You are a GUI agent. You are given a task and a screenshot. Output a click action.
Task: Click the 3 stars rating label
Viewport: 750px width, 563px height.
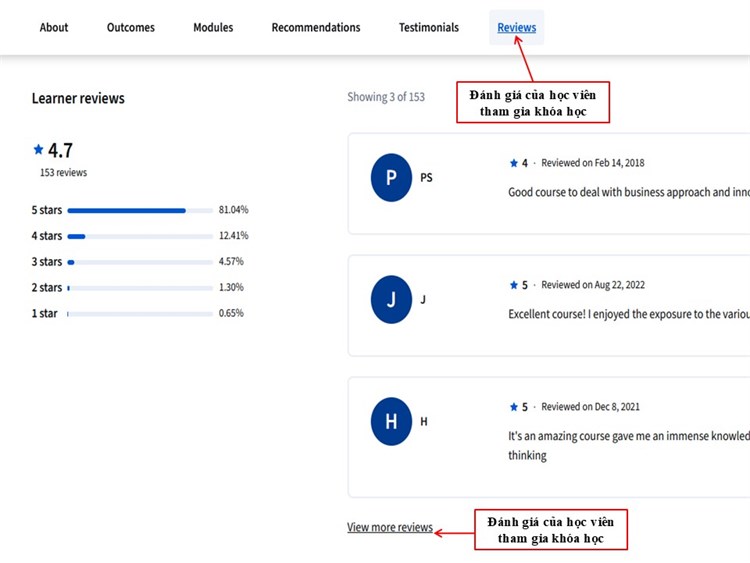(47, 262)
